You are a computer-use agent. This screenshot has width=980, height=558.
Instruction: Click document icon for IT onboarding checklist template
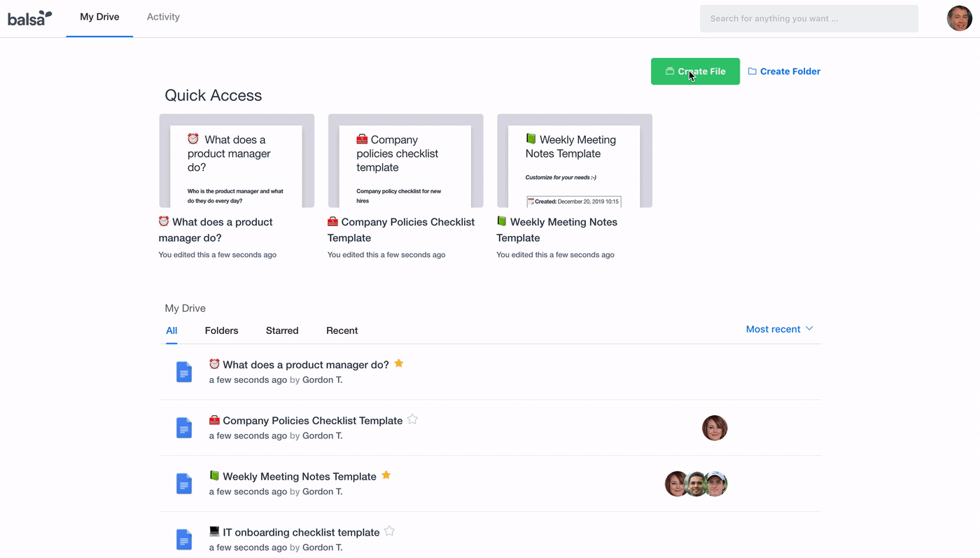(184, 540)
